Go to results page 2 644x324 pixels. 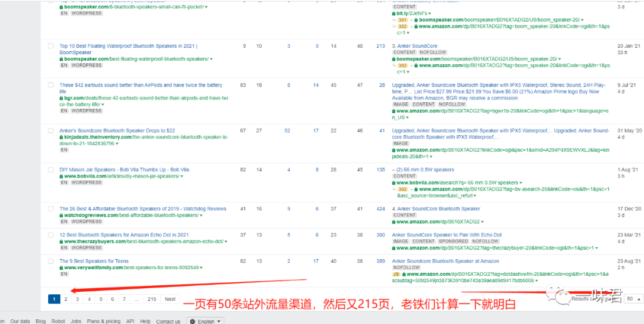[66, 299]
